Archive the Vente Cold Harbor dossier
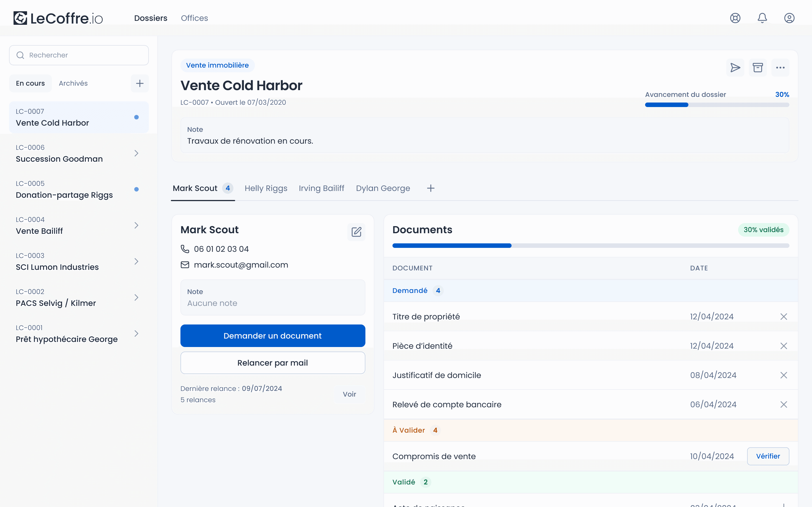The height and width of the screenshot is (507, 812). click(758, 68)
